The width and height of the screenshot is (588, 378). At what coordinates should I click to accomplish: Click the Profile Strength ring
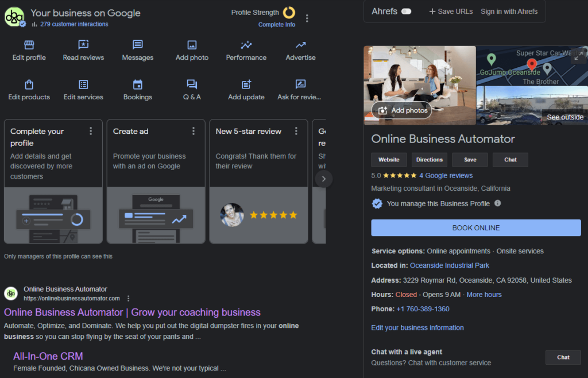coord(289,13)
